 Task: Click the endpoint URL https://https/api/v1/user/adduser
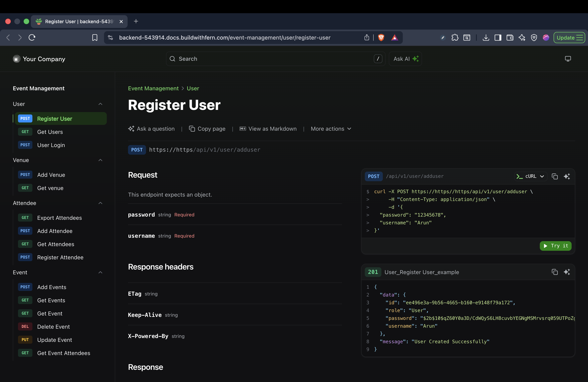[x=205, y=150]
